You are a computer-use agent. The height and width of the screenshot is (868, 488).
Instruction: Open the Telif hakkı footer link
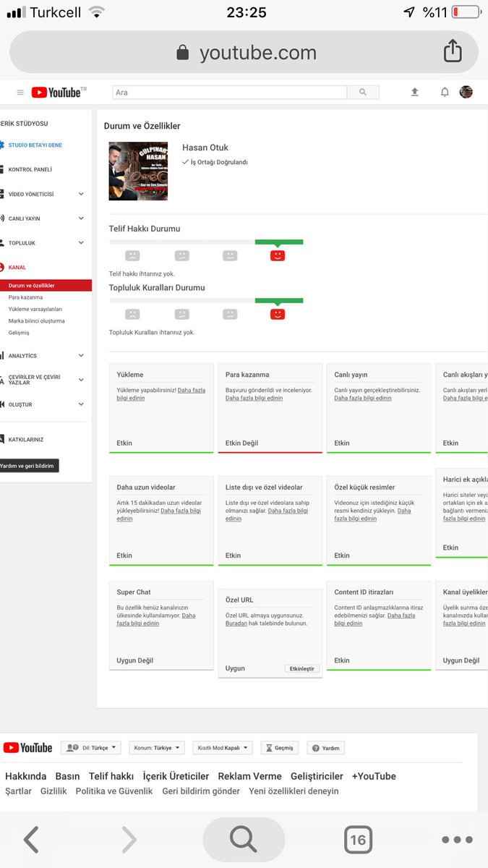click(111, 776)
